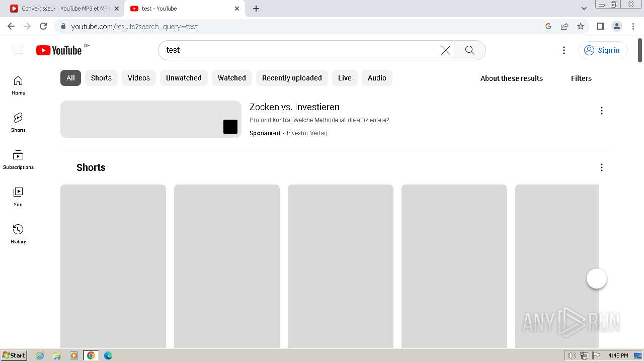Screen dimensions: 644x362
Task: Select the Videos filter chip
Action: coord(139,78)
